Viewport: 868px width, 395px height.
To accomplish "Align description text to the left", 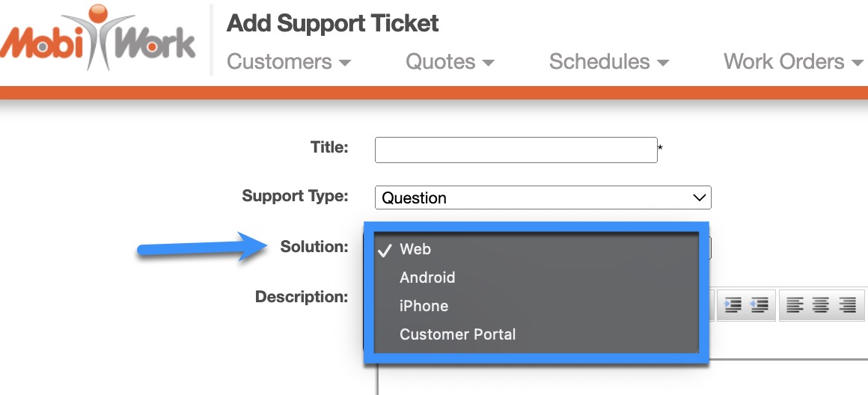I will coord(795,305).
